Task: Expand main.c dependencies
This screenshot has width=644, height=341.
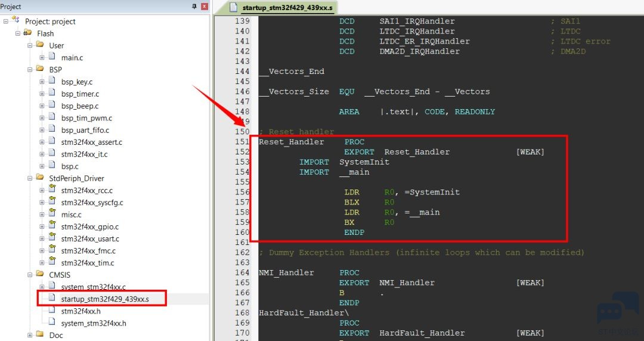Action: [x=42, y=57]
